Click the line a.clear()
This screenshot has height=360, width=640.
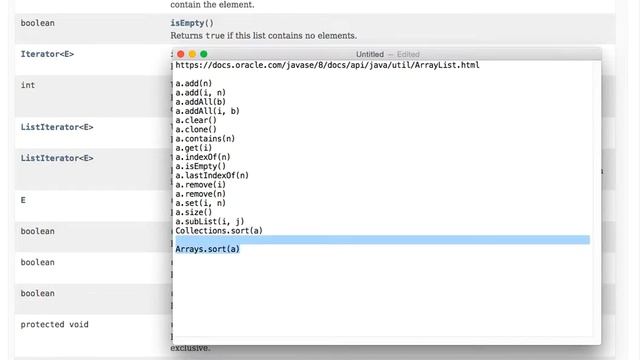[x=196, y=120]
